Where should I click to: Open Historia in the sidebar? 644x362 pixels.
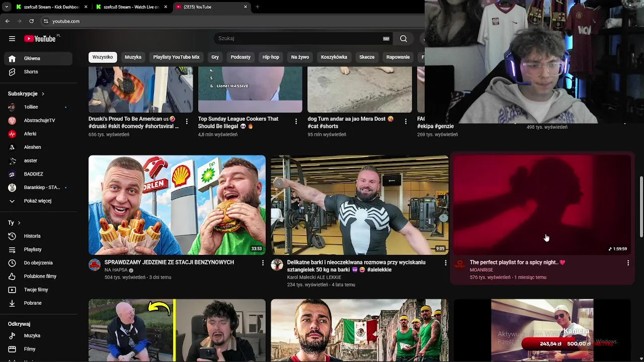[x=38, y=236]
